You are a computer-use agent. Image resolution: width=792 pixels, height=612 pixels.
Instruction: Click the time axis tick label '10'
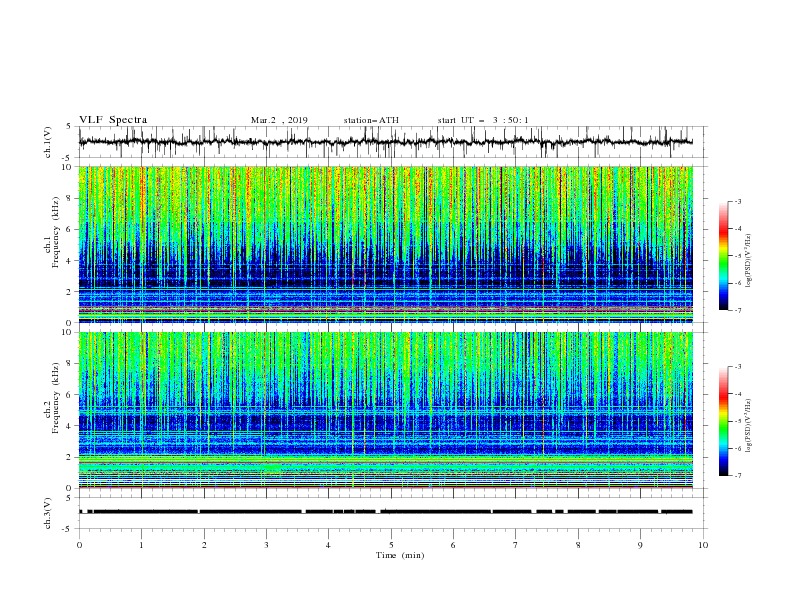tap(703, 545)
